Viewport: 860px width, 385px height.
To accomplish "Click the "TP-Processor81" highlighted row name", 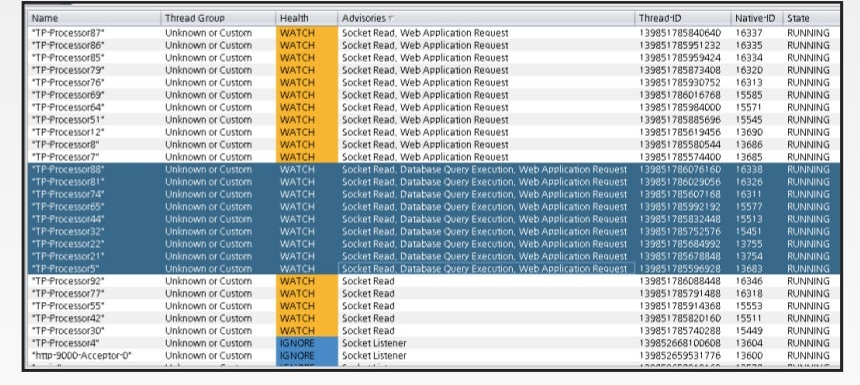I will pyautogui.click(x=68, y=182).
